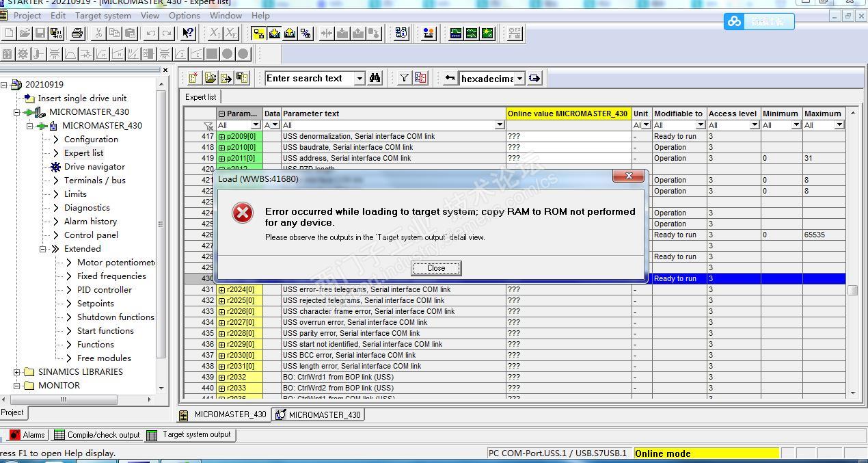
Task: Open the Project menu
Action: pos(27,15)
